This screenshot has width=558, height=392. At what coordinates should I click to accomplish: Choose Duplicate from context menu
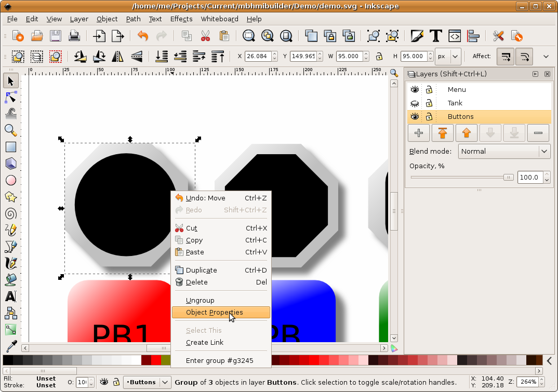pyautogui.click(x=221, y=270)
